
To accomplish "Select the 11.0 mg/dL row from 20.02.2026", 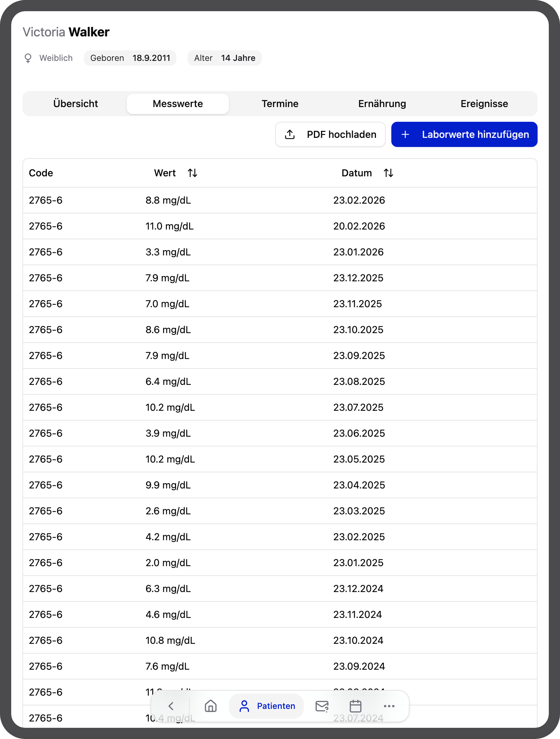I will pos(280,226).
